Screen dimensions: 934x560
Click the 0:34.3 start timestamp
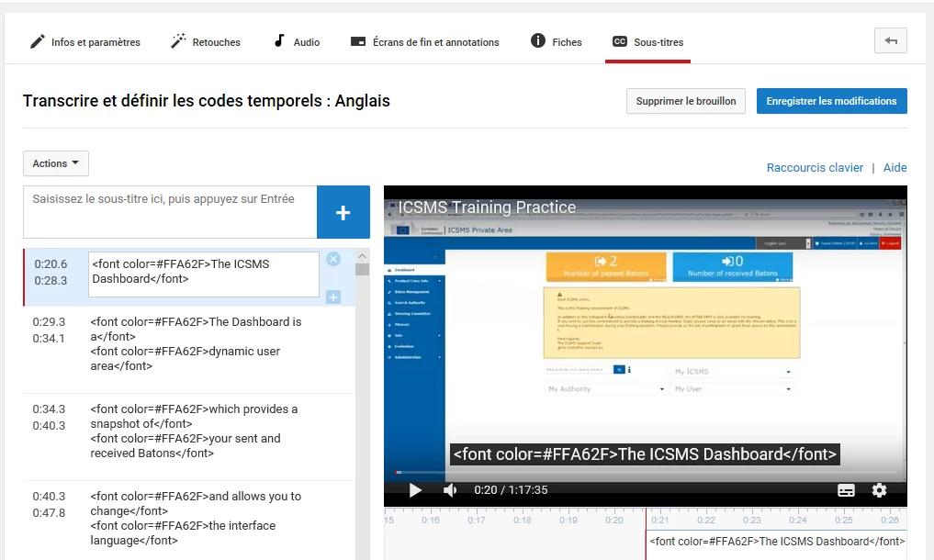click(x=49, y=409)
